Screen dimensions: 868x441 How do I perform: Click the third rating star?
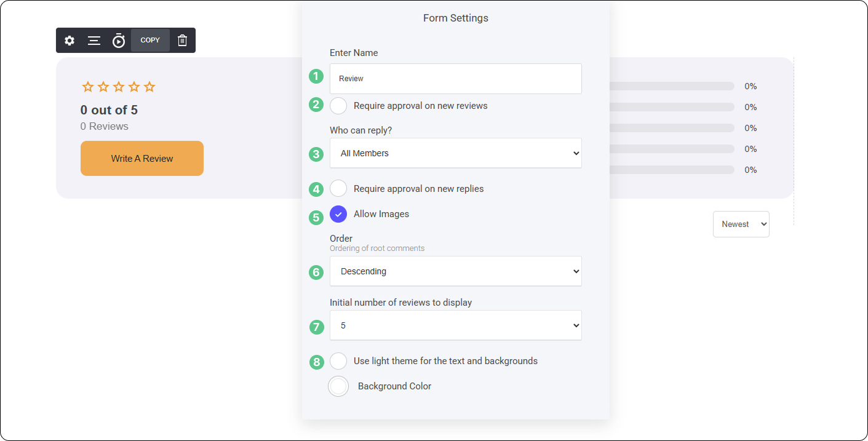tap(119, 87)
